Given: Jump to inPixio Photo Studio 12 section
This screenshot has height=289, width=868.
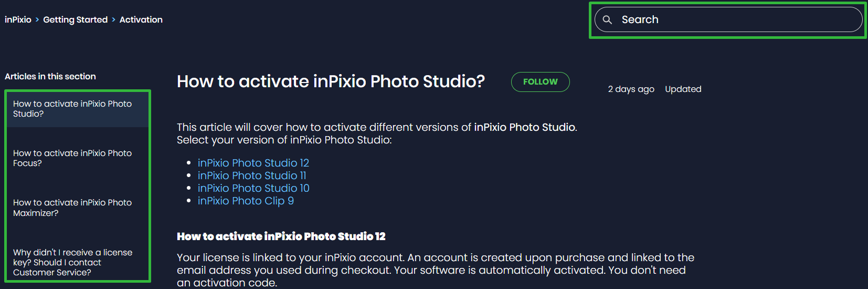Looking at the screenshot, I should [253, 163].
